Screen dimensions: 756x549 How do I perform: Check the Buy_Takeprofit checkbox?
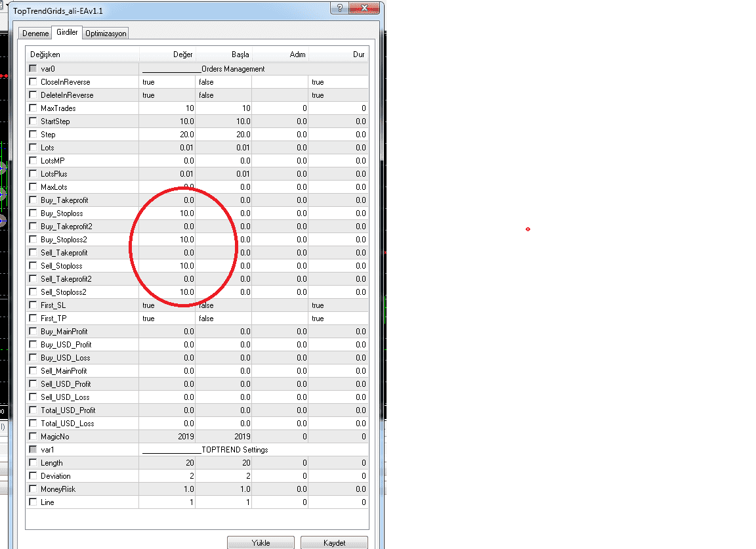33,200
